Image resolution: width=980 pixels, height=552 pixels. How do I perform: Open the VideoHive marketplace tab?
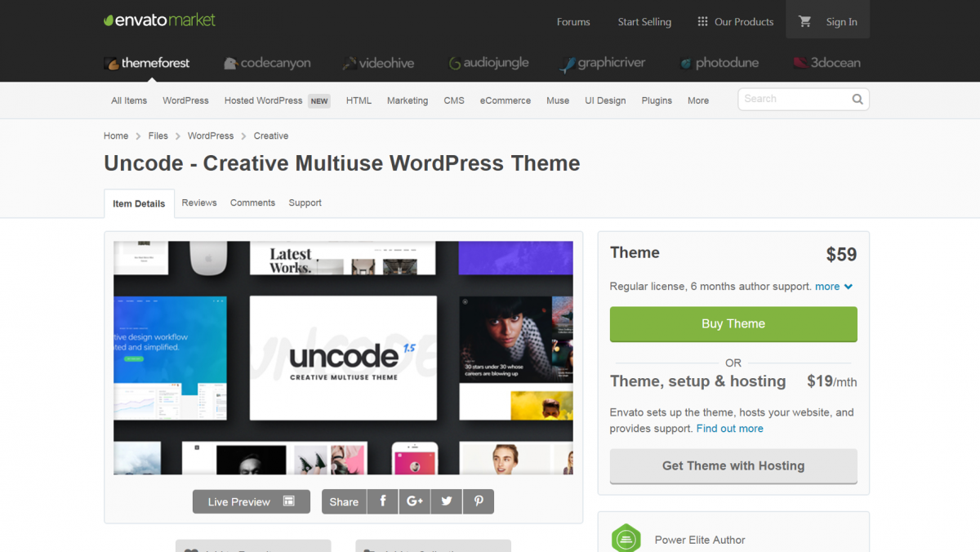378,63
